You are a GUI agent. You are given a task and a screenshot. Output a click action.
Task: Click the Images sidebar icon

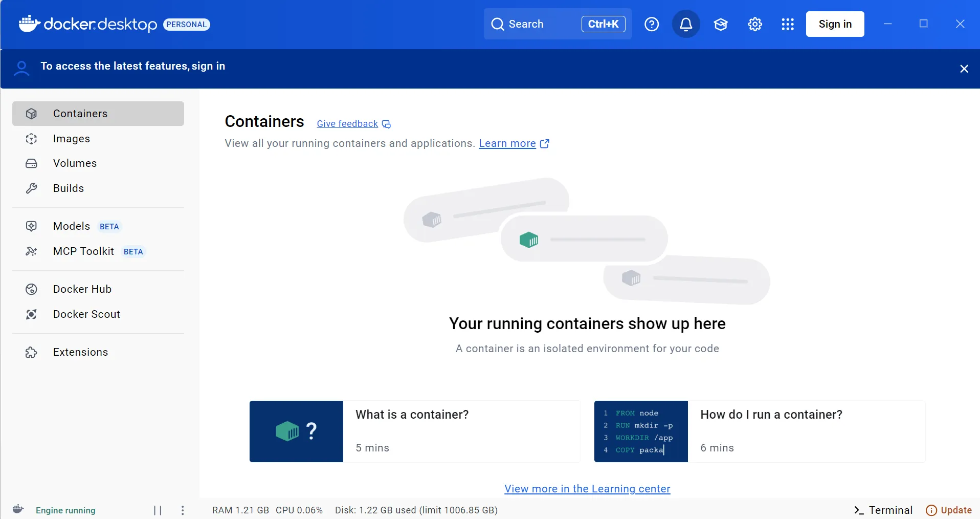pyautogui.click(x=31, y=139)
